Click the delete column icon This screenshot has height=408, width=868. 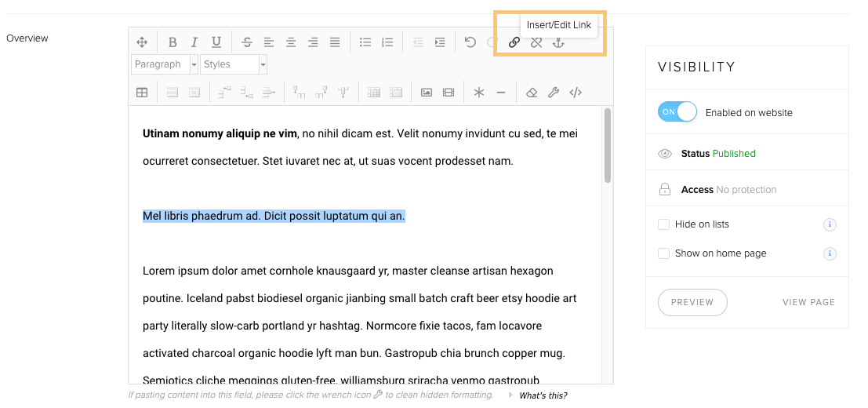[343, 93]
